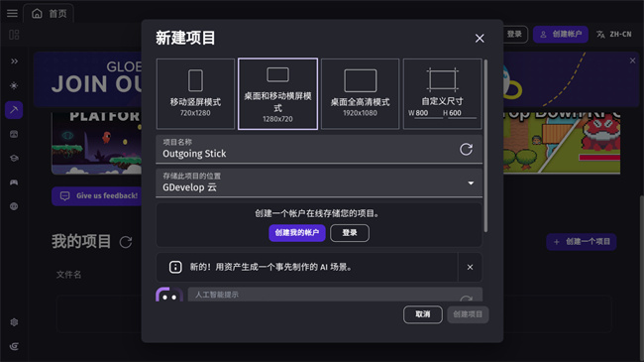
Task: Click the 登录 button inside the dialog
Action: [350, 233]
